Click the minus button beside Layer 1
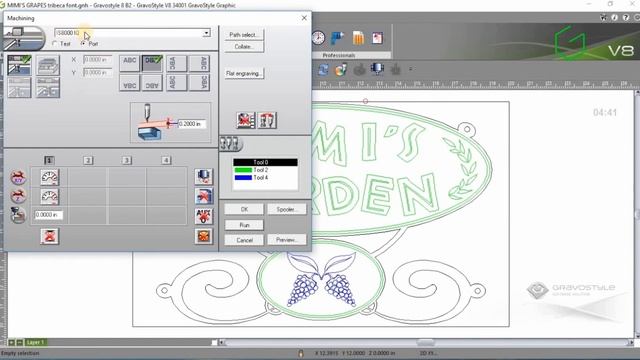Viewport: 640px width, 360px height. pos(19,342)
